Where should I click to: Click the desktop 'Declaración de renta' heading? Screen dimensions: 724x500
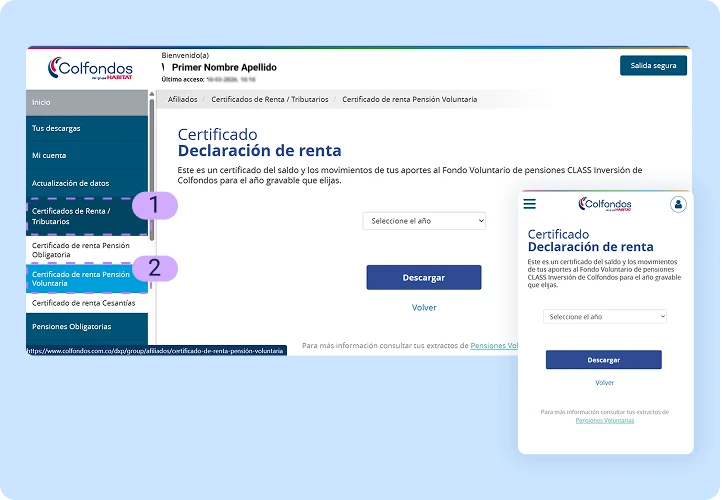pyautogui.click(x=259, y=151)
